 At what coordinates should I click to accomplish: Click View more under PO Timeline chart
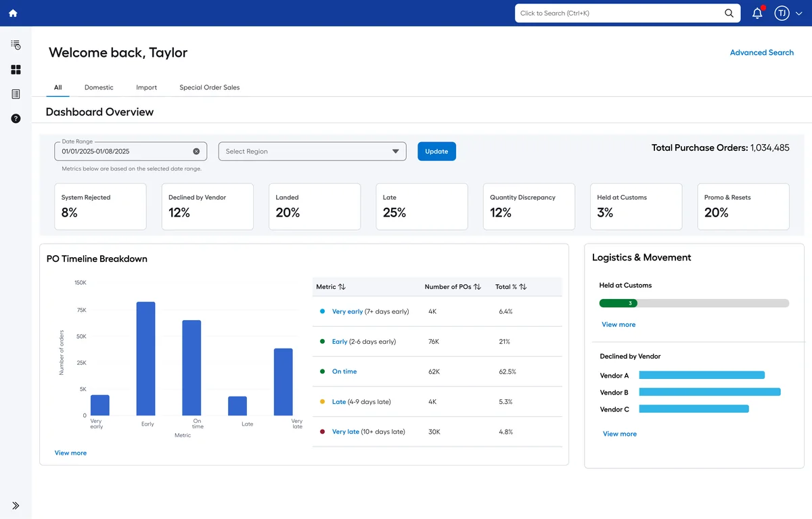click(x=70, y=453)
